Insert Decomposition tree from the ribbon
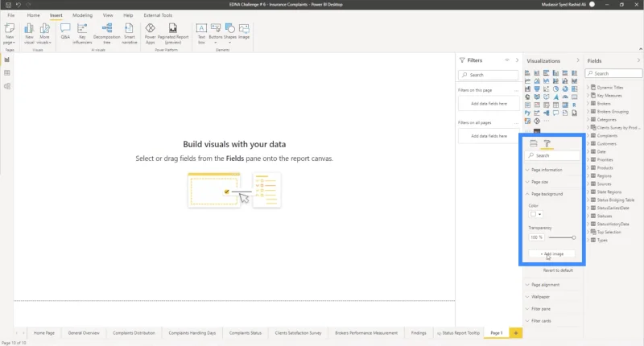Viewport: 644px width, 346px height. point(107,34)
